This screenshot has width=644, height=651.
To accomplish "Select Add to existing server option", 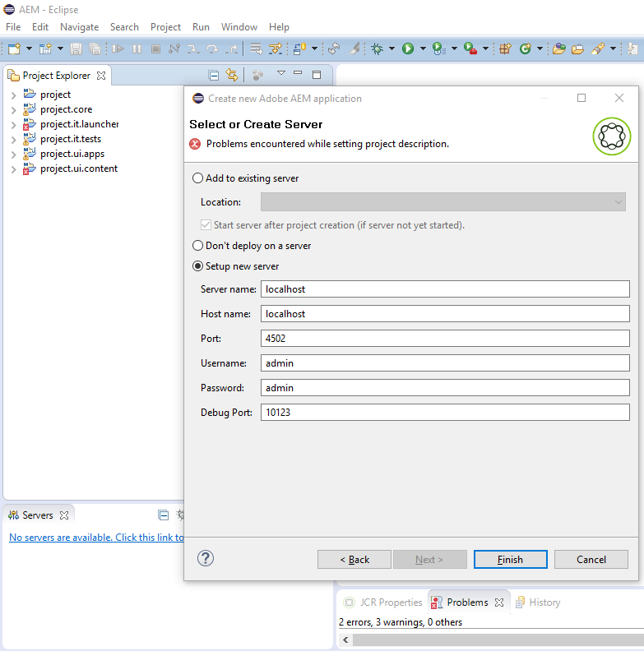I will 197,178.
